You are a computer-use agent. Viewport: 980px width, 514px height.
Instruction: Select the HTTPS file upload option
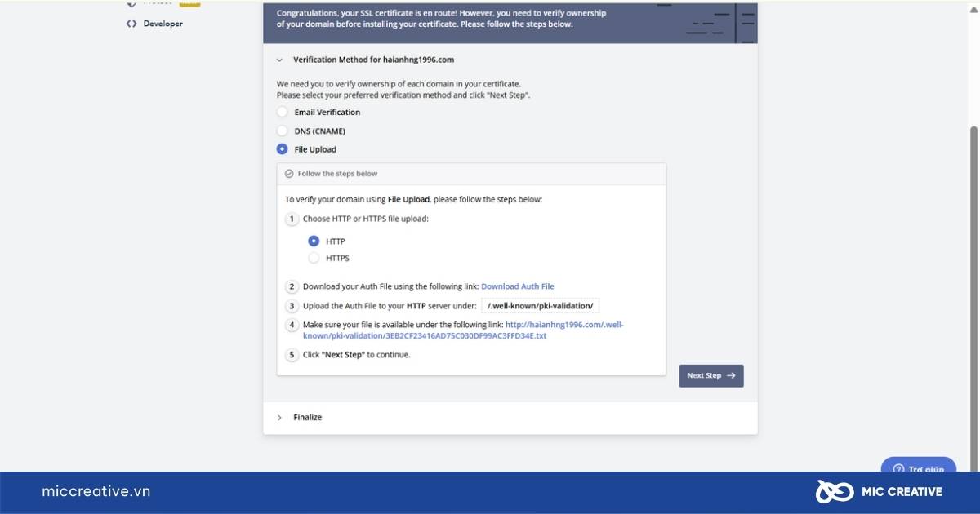(314, 258)
